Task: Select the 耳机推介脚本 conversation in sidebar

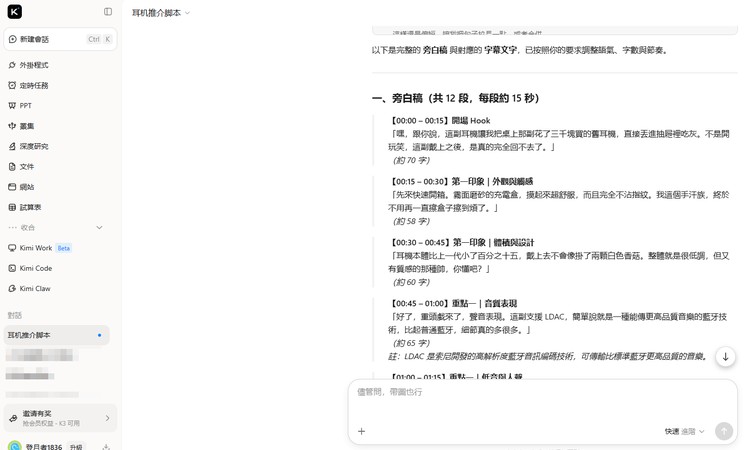Action: tap(56, 335)
